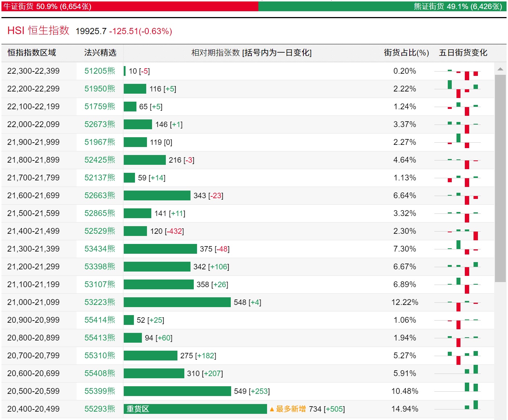Open warrant link 55414熊
This screenshot has height=420, width=508.
(x=100, y=320)
